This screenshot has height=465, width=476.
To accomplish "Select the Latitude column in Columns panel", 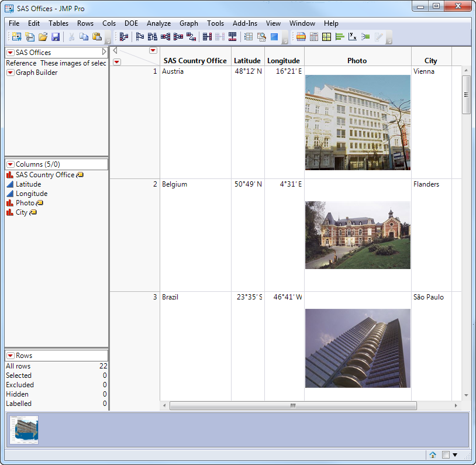I will pos(28,184).
